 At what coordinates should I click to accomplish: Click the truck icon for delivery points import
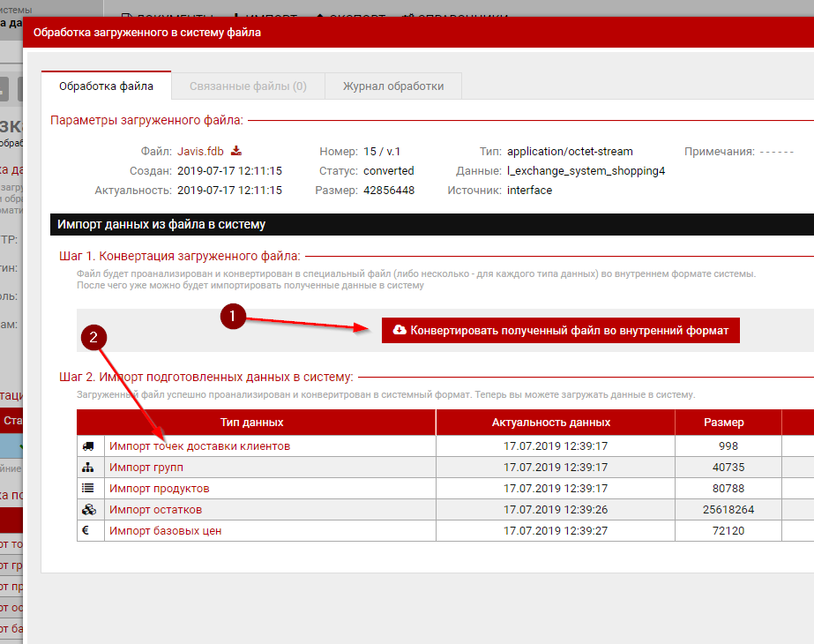click(87, 446)
